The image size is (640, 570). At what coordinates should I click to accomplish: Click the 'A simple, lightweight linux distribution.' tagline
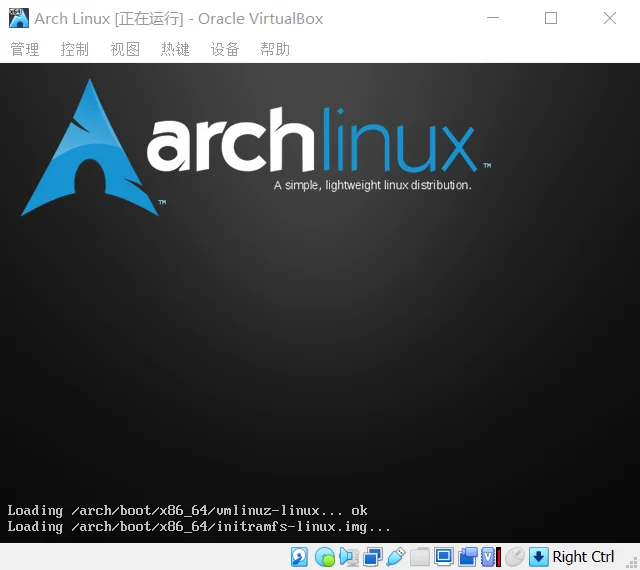[373, 185]
